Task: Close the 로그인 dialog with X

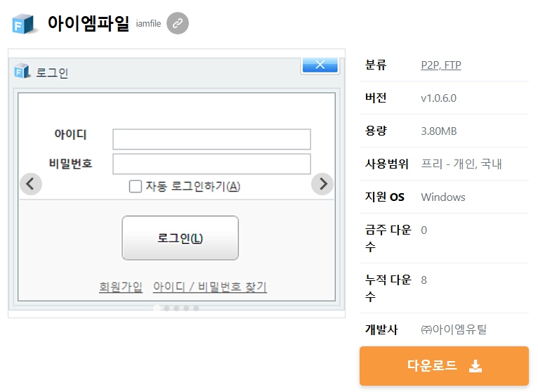Action: tap(320, 65)
